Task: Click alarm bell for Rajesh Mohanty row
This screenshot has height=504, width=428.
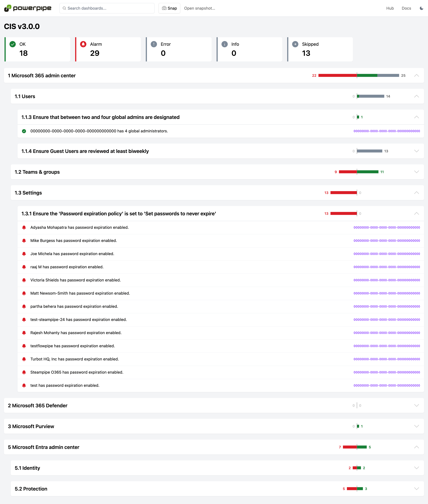Action: [24, 333]
